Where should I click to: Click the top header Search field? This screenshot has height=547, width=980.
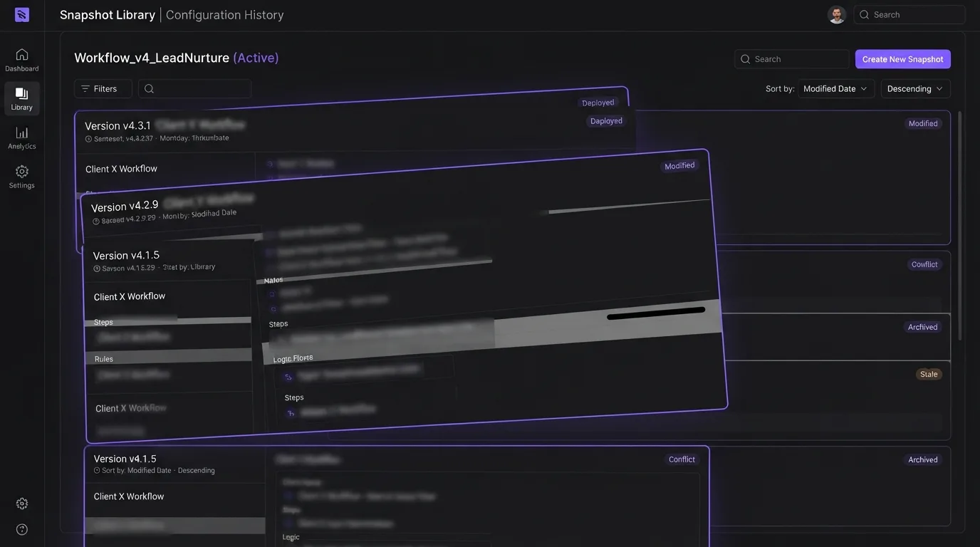[909, 14]
